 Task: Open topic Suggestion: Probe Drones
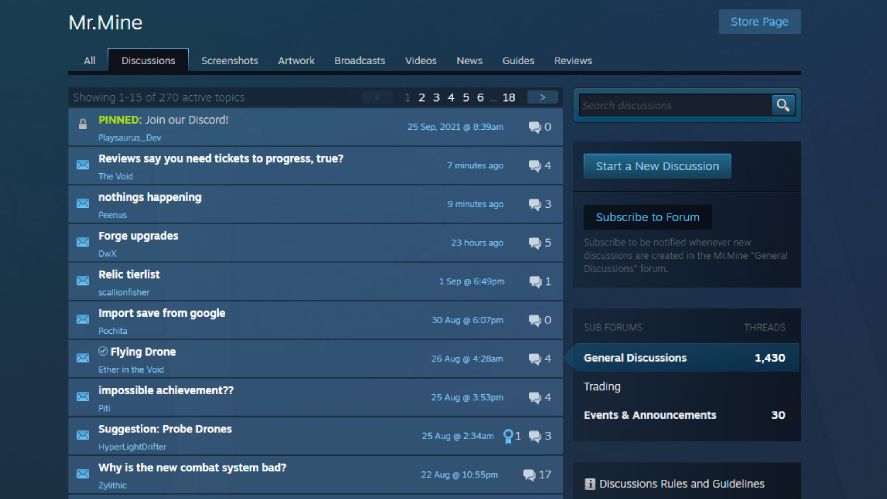coord(165,429)
